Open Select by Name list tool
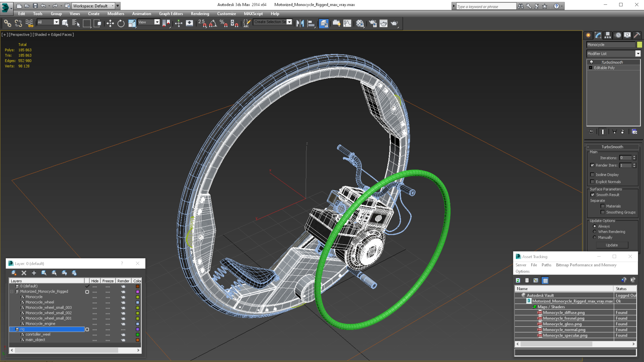This screenshot has height=362, width=644. pyautogui.click(x=76, y=23)
